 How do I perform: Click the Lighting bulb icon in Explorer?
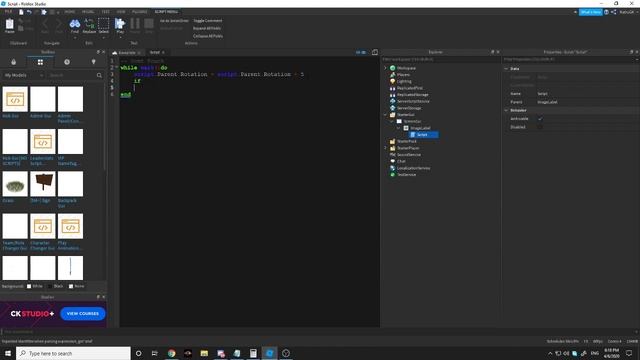point(393,81)
